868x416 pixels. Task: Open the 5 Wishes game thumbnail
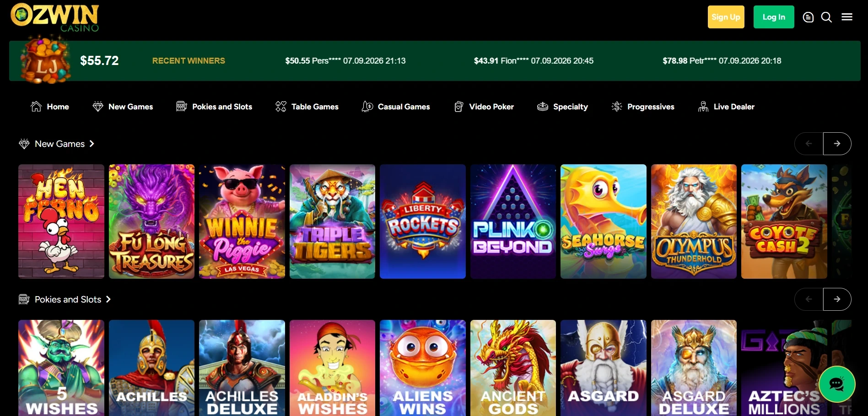pyautogui.click(x=61, y=368)
